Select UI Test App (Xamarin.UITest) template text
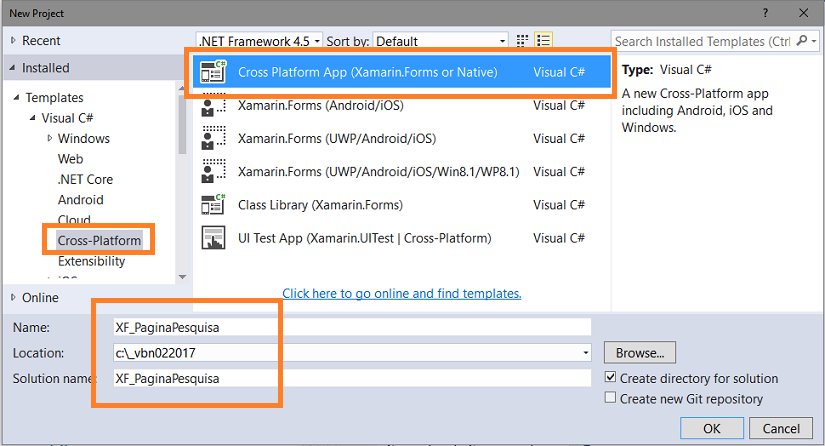Image resolution: width=825 pixels, height=446 pixels. 365,238
